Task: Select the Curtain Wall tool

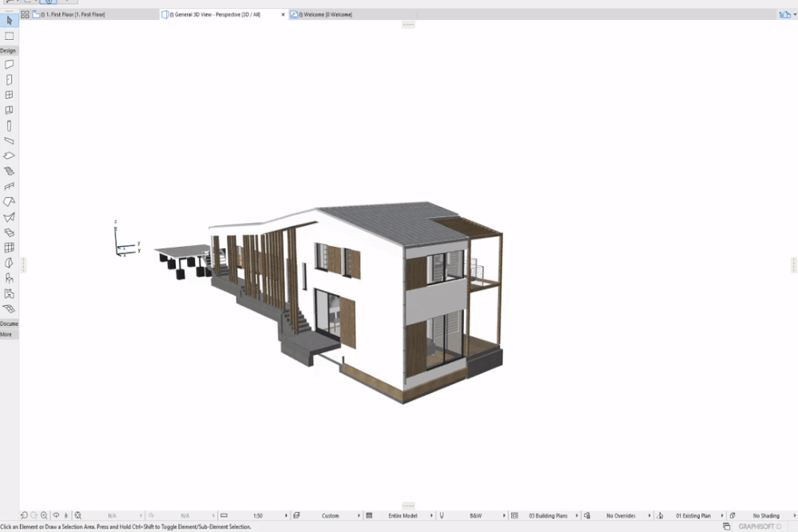Action: [x=9, y=248]
